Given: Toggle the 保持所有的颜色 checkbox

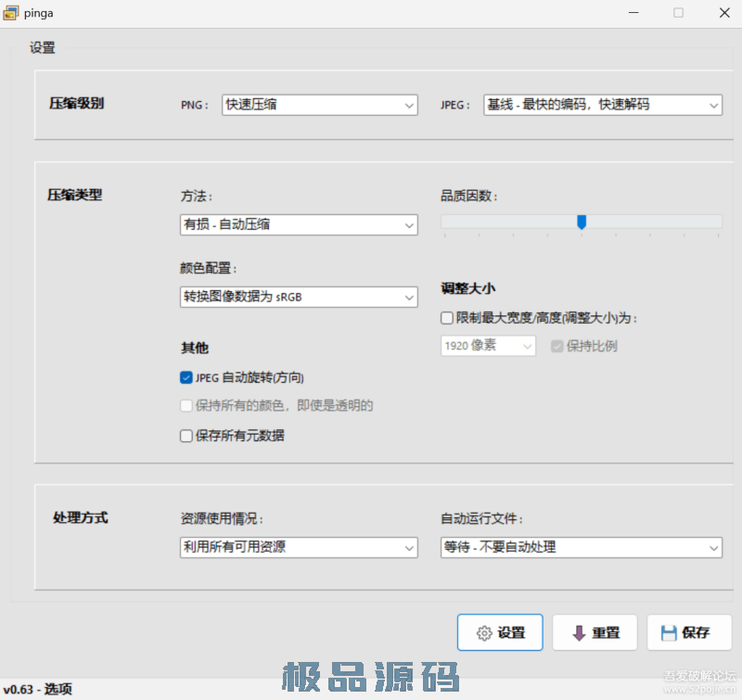Looking at the screenshot, I should [185, 406].
